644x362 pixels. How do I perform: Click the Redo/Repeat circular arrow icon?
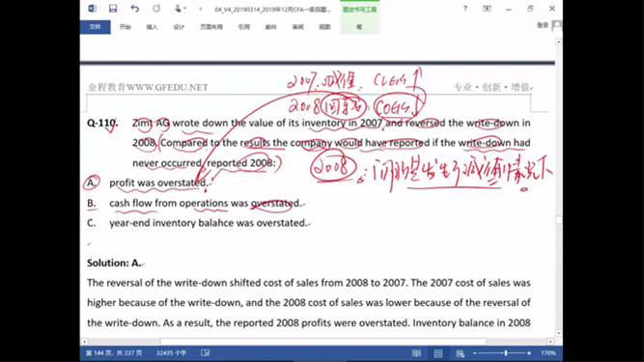point(156,9)
